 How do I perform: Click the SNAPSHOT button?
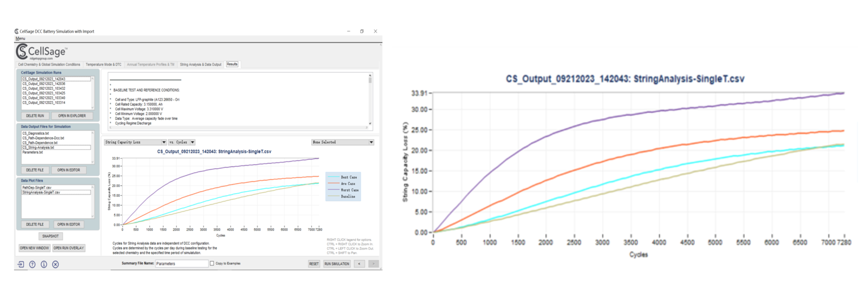pos(50,236)
